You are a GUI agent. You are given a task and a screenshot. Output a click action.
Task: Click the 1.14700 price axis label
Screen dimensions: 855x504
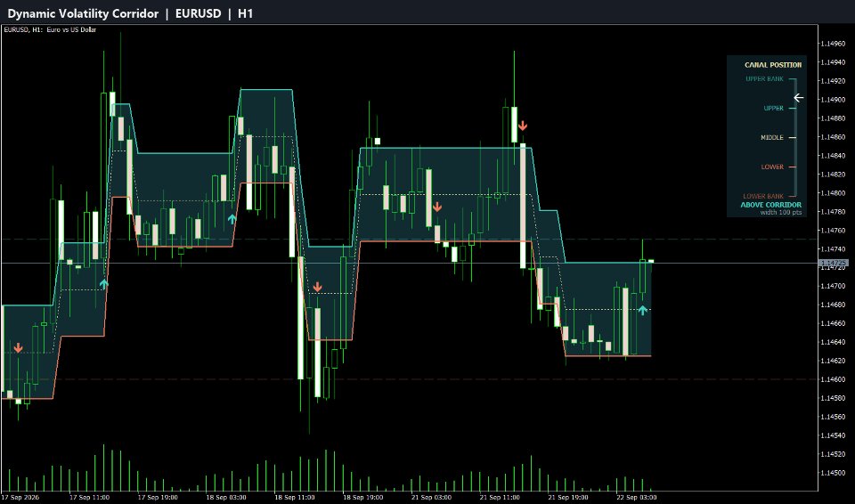(832, 287)
